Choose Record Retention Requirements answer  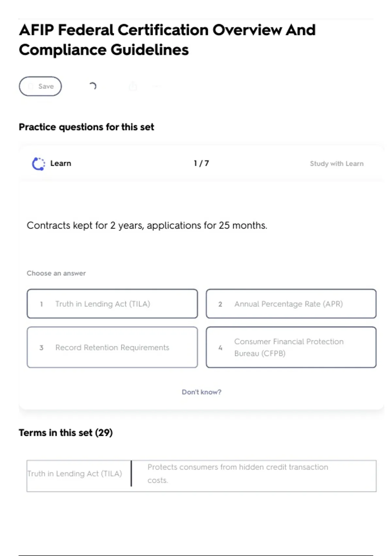pyautogui.click(x=112, y=347)
